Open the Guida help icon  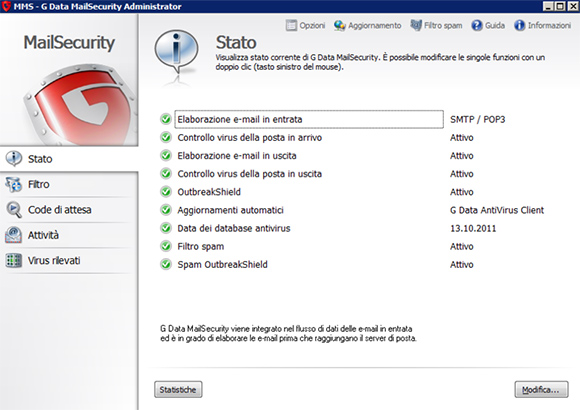[x=477, y=26]
